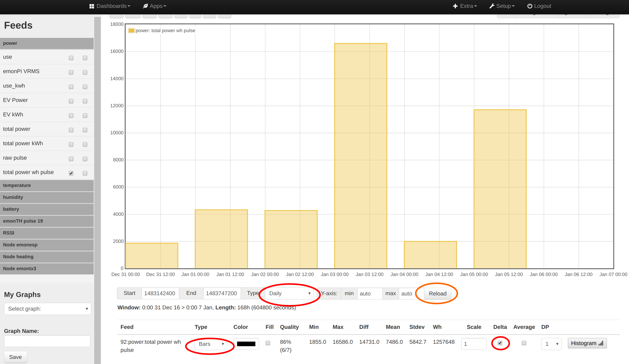Expand the Node heating group
The width and height of the screenshot is (629, 364).
coord(47,257)
